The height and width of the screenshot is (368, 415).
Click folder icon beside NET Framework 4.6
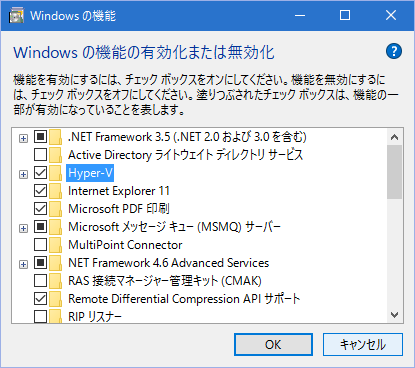55,263
